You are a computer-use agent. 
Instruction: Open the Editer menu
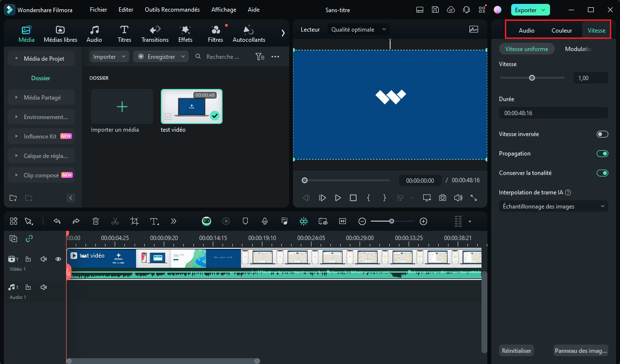[126, 10]
